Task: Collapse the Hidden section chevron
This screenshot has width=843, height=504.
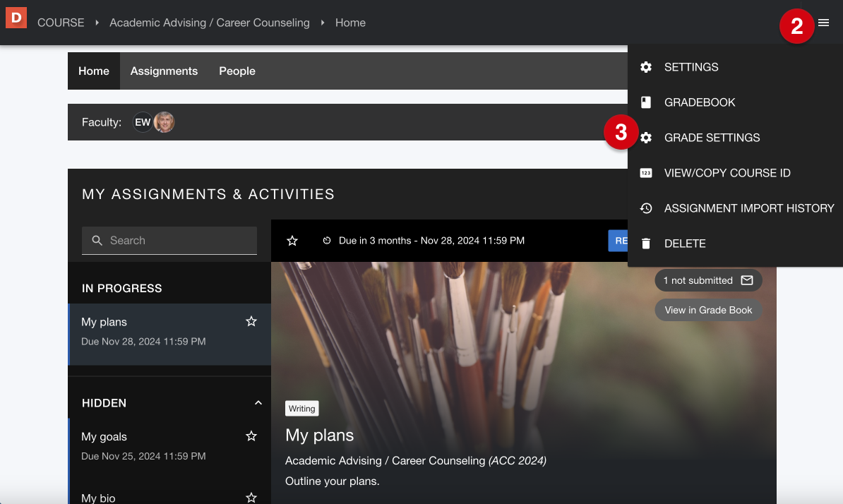Action: 258,402
